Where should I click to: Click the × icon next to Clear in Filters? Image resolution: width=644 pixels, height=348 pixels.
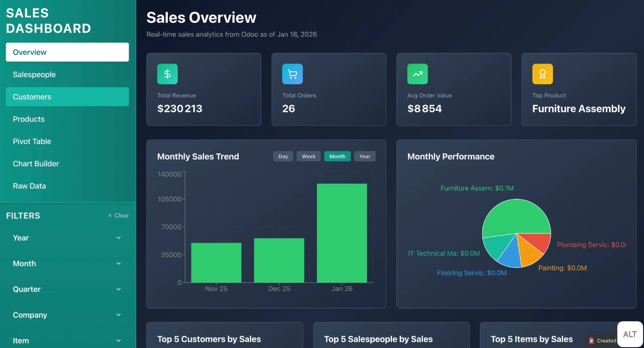click(110, 215)
